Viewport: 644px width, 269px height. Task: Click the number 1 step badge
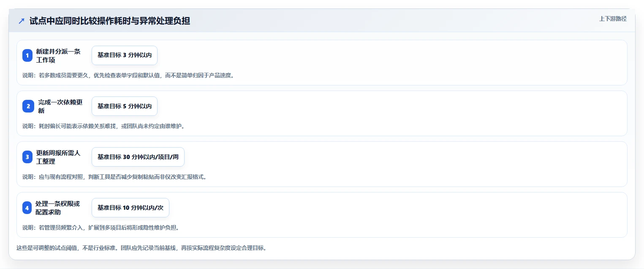(27, 55)
